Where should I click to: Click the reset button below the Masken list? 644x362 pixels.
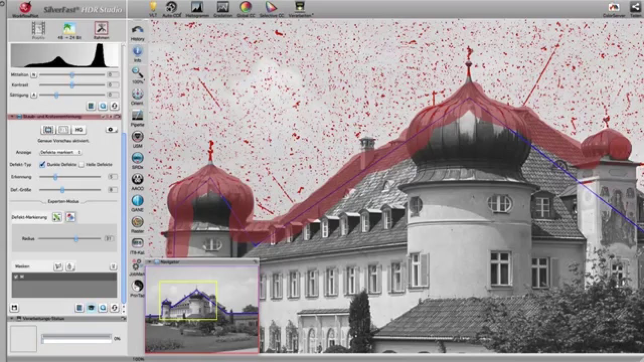(114, 307)
